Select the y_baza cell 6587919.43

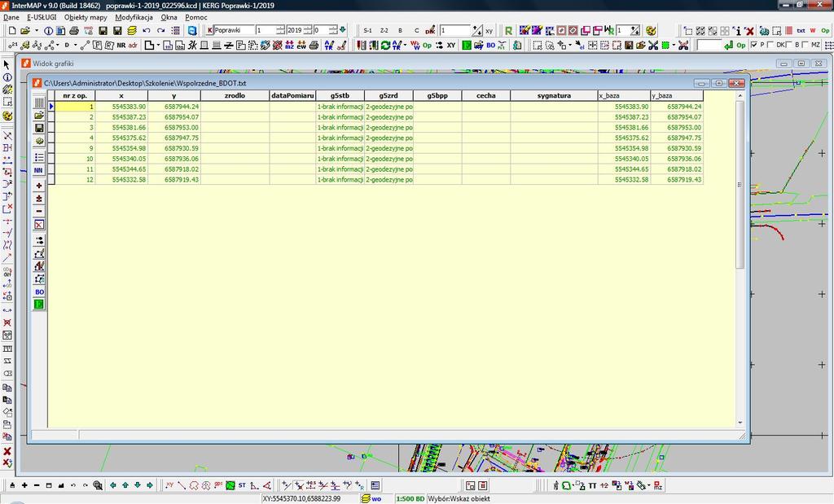[x=677, y=180]
